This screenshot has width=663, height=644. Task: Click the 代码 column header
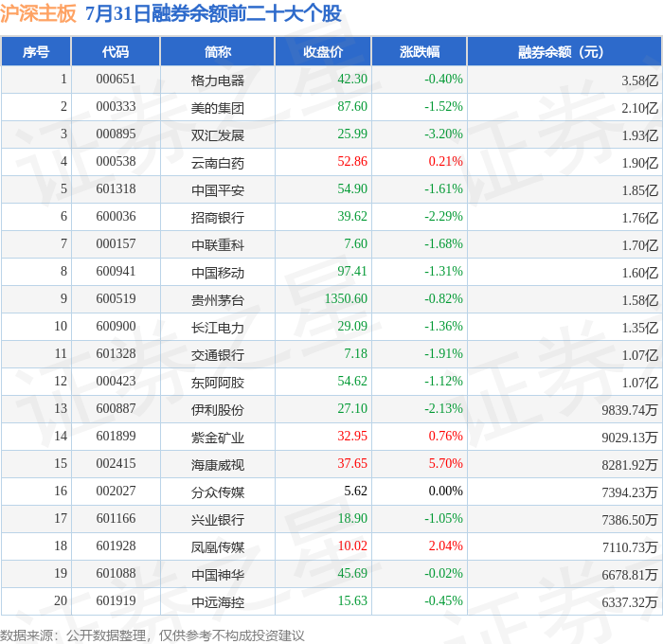[116, 51]
